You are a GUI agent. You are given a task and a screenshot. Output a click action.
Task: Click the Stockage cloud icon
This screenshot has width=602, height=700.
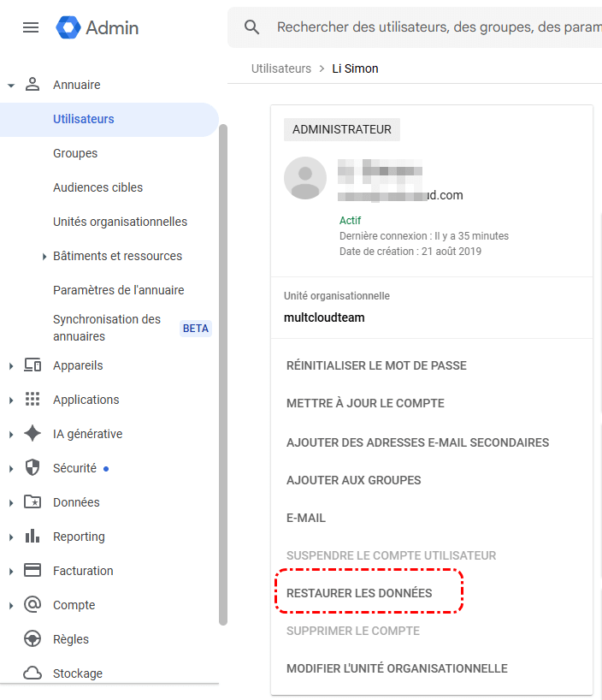pos(32,673)
